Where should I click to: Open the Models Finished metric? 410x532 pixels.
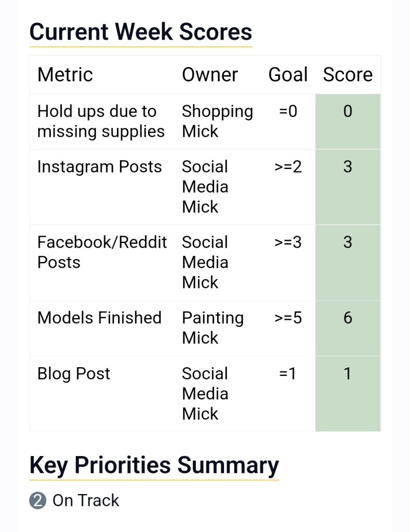point(99,318)
